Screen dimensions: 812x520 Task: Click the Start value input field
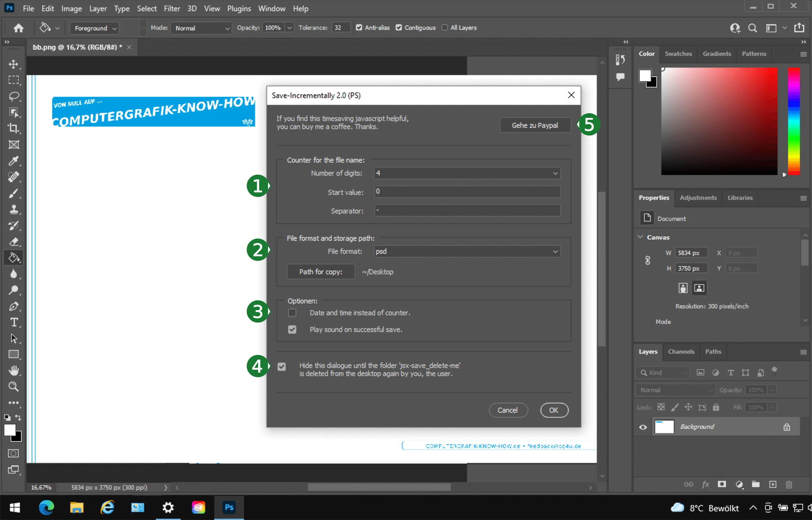pos(467,192)
